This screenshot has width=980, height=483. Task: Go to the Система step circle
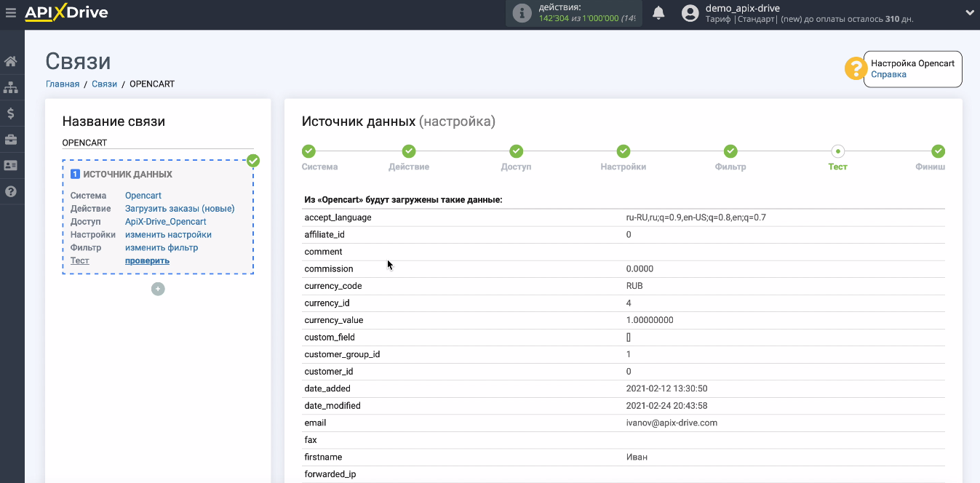308,151
